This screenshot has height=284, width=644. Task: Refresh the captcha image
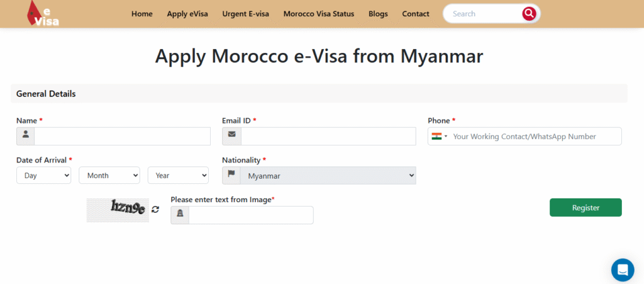tap(155, 209)
